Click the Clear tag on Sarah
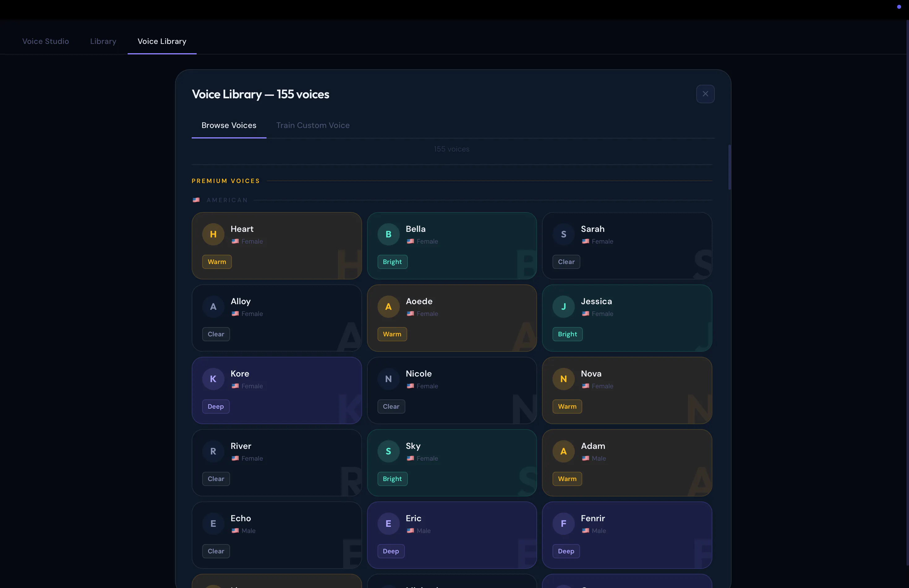 [566, 262]
